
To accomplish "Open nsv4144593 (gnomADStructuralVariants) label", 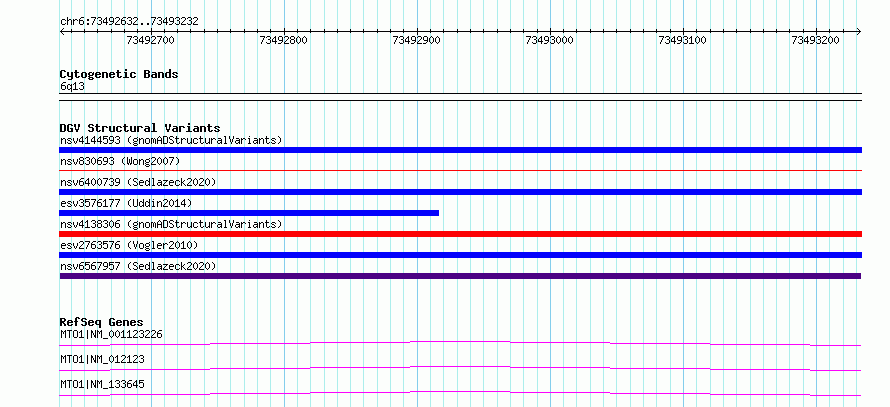I will tap(171, 140).
